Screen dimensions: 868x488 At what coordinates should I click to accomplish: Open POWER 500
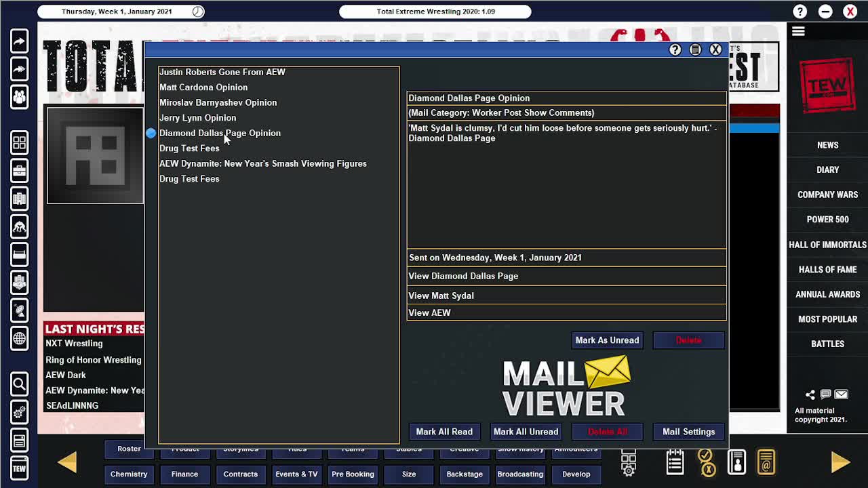point(827,220)
